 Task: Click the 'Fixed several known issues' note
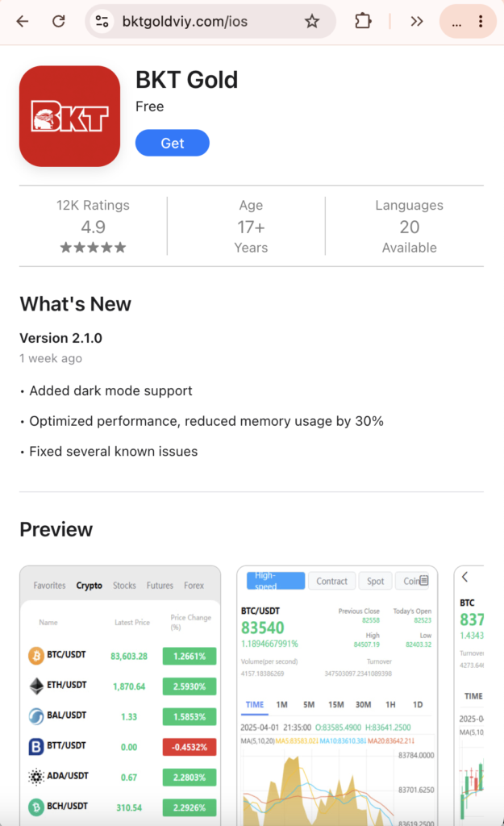(113, 452)
